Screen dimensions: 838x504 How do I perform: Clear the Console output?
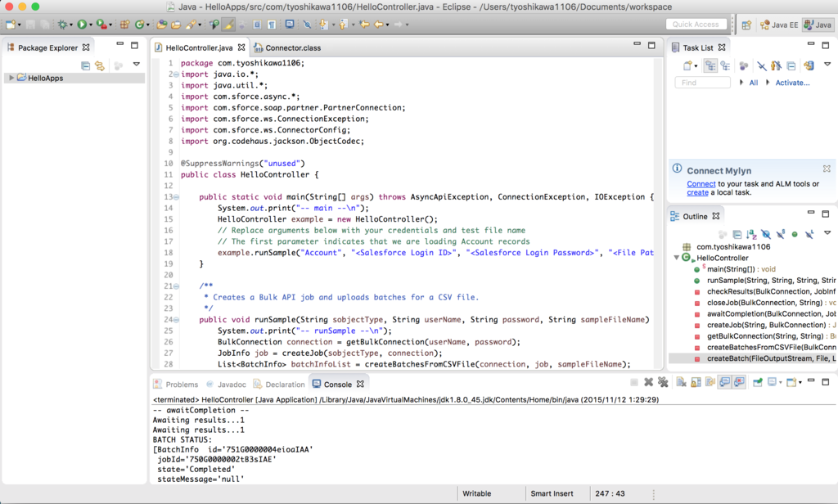point(681,381)
